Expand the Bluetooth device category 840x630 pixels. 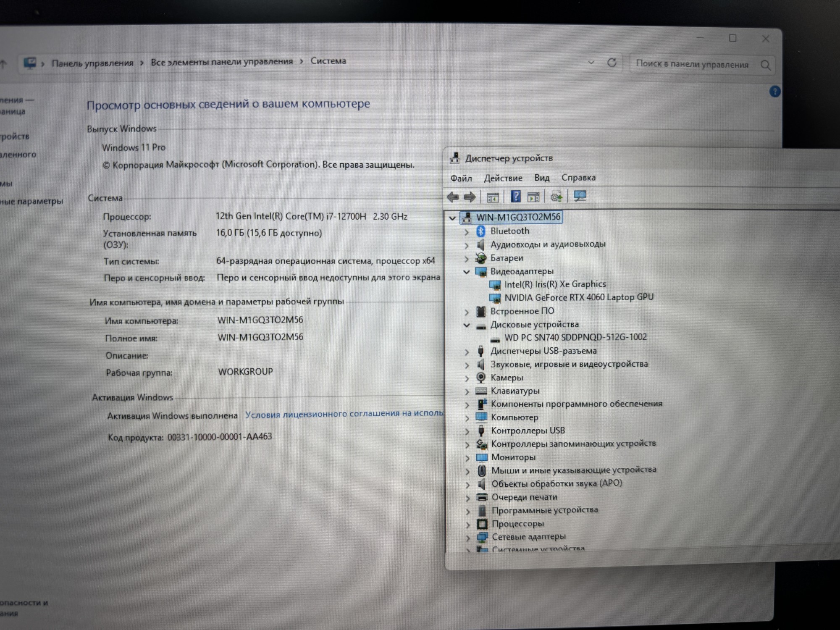pos(467,231)
